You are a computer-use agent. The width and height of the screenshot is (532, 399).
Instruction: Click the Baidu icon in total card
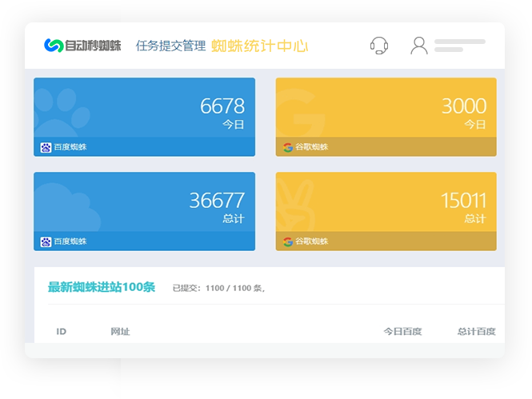coord(46,241)
